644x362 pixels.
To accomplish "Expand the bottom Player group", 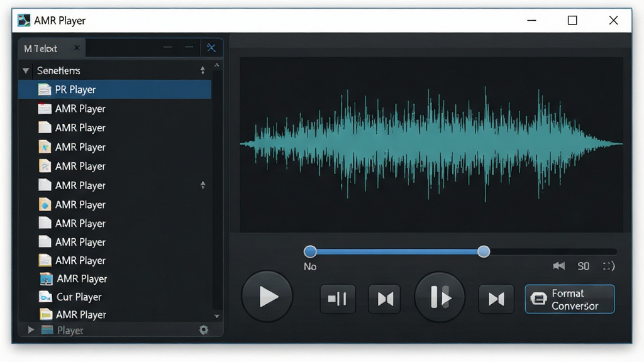I will [x=30, y=329].
